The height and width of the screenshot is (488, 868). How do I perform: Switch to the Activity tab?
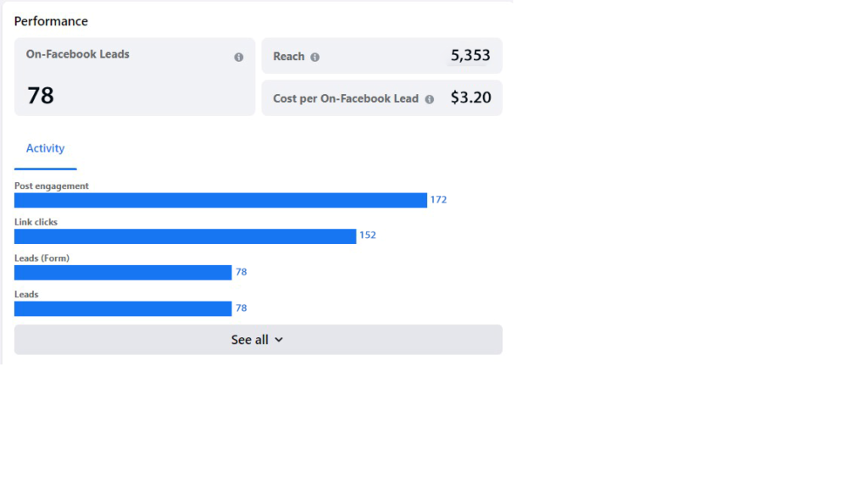tap(45, 148)
